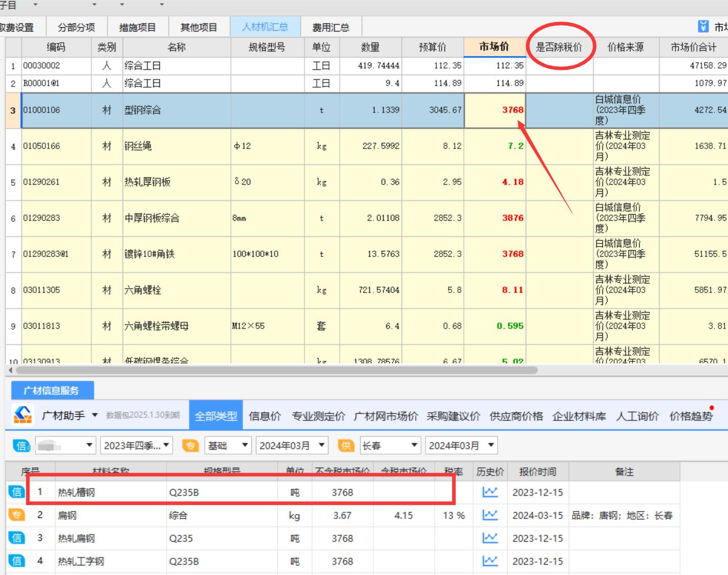
Task: Select market price cell 3768 of 型钢综合
Action: click(495, 110)
